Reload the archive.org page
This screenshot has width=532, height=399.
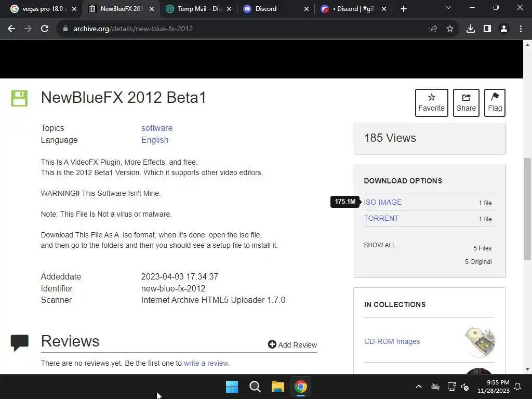[x=45, y=29]
